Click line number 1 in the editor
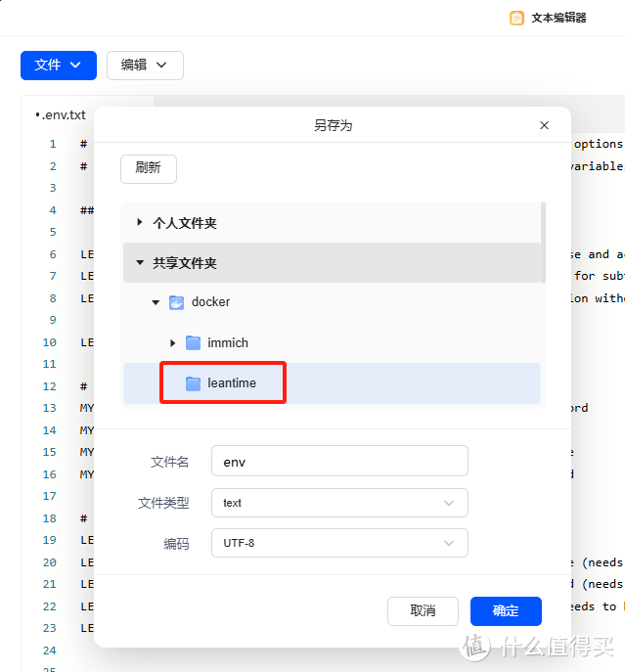The image size is (625, 672). coord(53,144)
